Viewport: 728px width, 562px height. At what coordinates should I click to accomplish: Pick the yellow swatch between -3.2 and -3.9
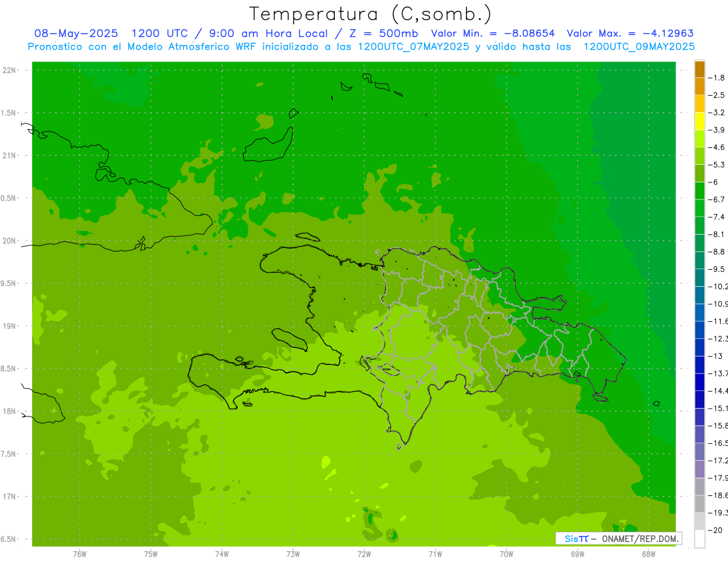pyautogui.click(x=699, y=122)
